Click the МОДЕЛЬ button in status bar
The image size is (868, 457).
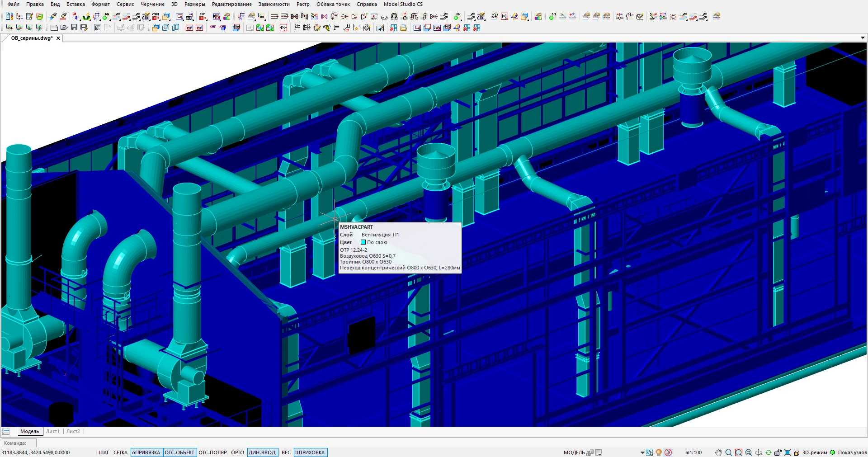click(x=574, y=452)
